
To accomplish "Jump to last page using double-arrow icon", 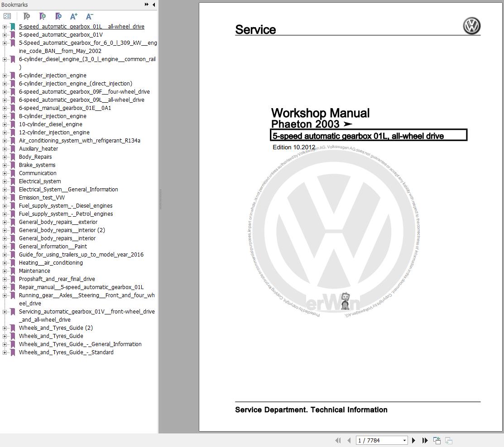I will pyautogui.click(x=425, y=440).
